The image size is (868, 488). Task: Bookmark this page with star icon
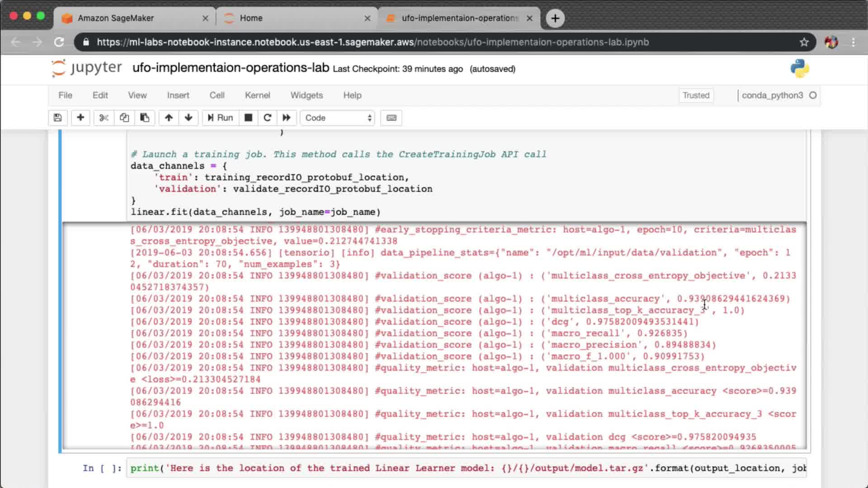click(x=804, y=42)
